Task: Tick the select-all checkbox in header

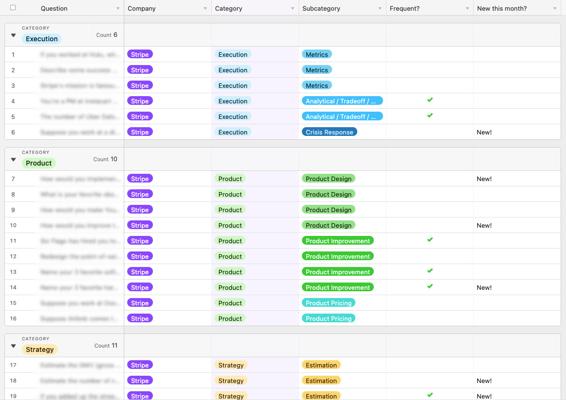Action: 13,8
